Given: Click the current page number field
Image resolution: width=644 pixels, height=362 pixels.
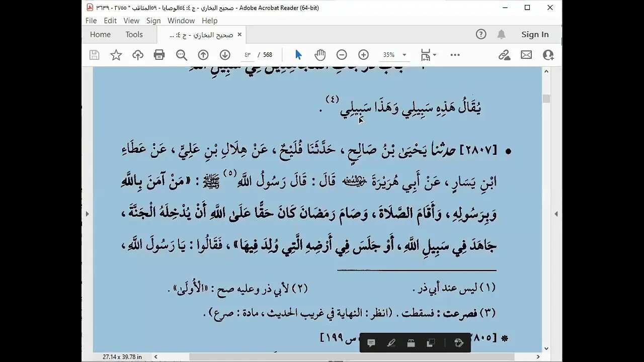Looking at the screenshot, I should point(248,55).
